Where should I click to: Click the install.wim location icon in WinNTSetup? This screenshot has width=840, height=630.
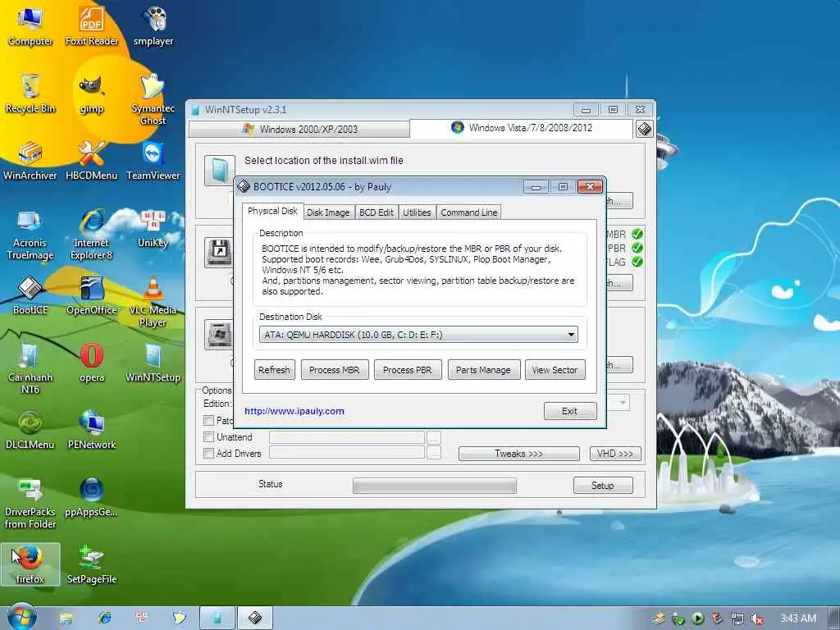(x=220, y=171)
